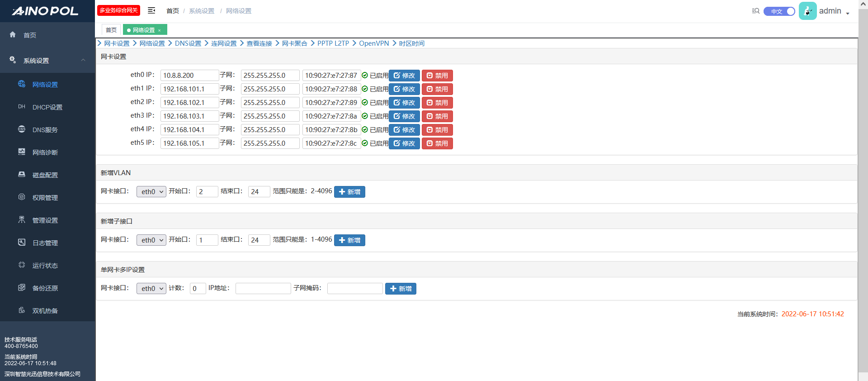
Task: Open disk configuration sidebar icon
Action: [x=22, y=174]
